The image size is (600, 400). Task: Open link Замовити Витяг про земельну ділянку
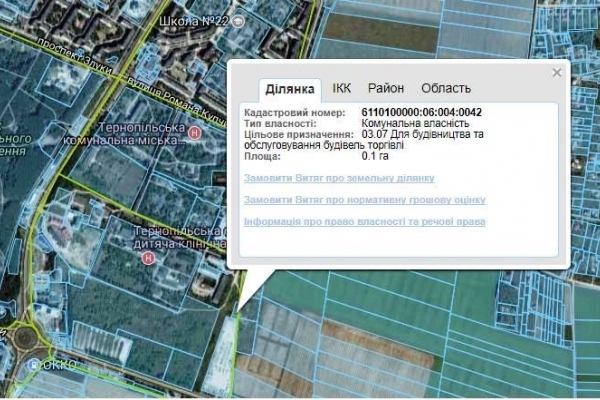point(339,178)
